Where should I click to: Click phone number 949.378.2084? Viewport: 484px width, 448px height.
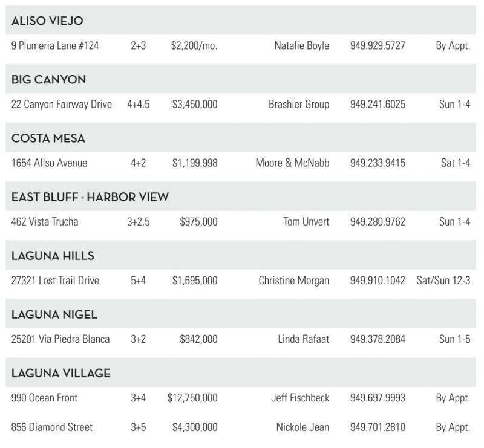[378, 339]
